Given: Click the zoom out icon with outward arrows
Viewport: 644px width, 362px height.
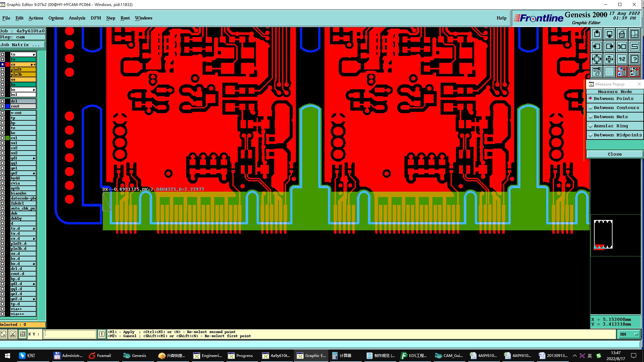Looking at the screenshot, I should coord(609,59).
